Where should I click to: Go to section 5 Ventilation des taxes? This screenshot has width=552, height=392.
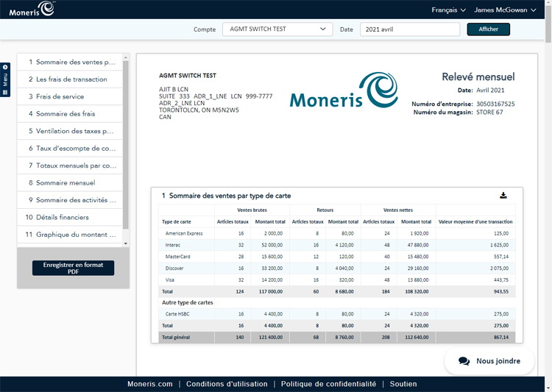(70, 131)
